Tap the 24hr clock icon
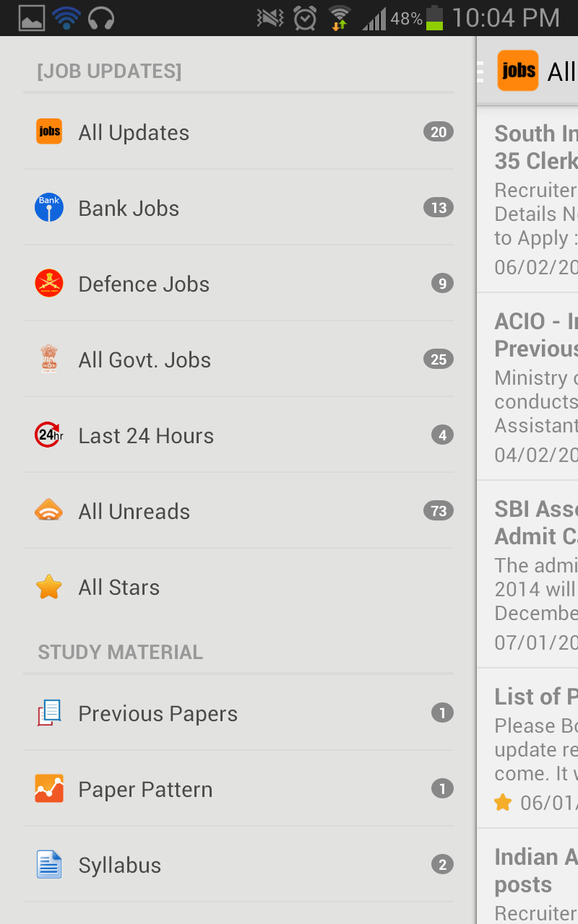 click(49, 435)
